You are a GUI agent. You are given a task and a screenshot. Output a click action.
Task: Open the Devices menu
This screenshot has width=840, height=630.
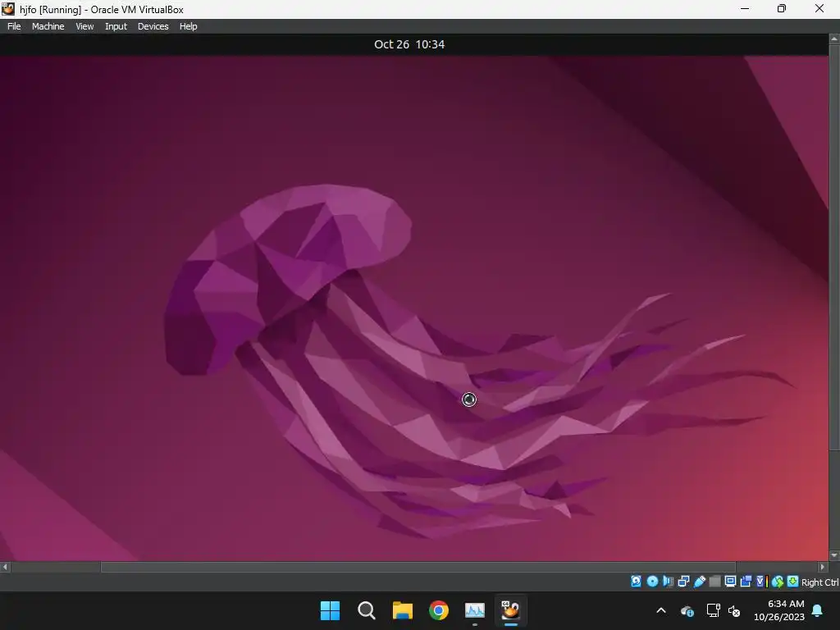point(153,26)
